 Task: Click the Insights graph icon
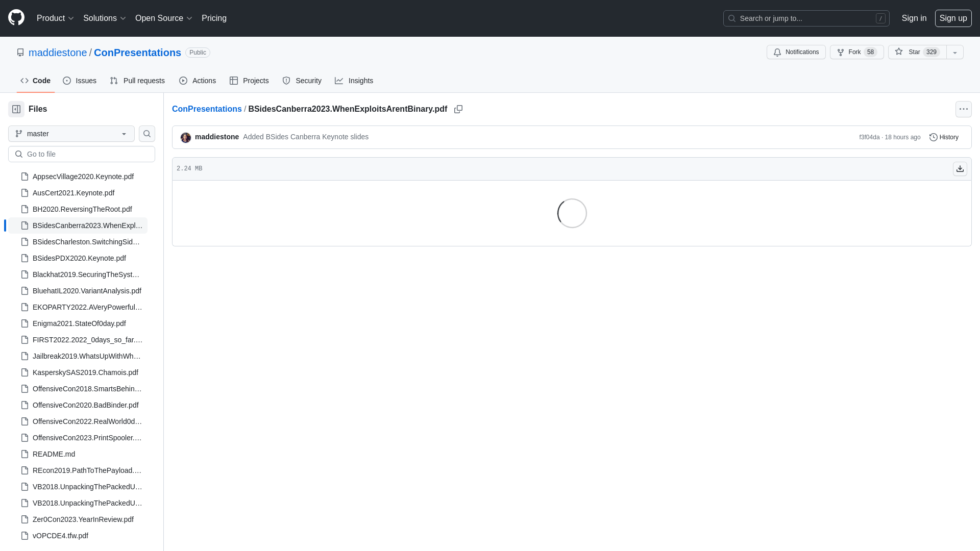pyautogui.click(x=339, y=81)
